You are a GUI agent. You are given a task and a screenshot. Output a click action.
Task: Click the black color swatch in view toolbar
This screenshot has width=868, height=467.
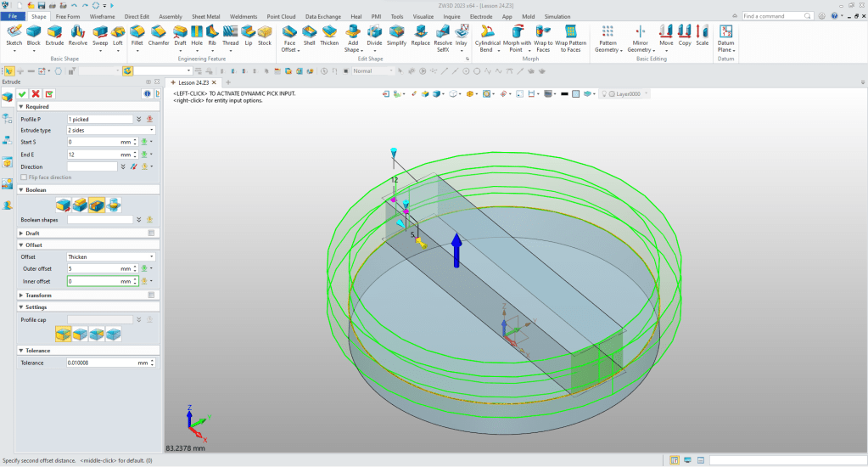563,93
